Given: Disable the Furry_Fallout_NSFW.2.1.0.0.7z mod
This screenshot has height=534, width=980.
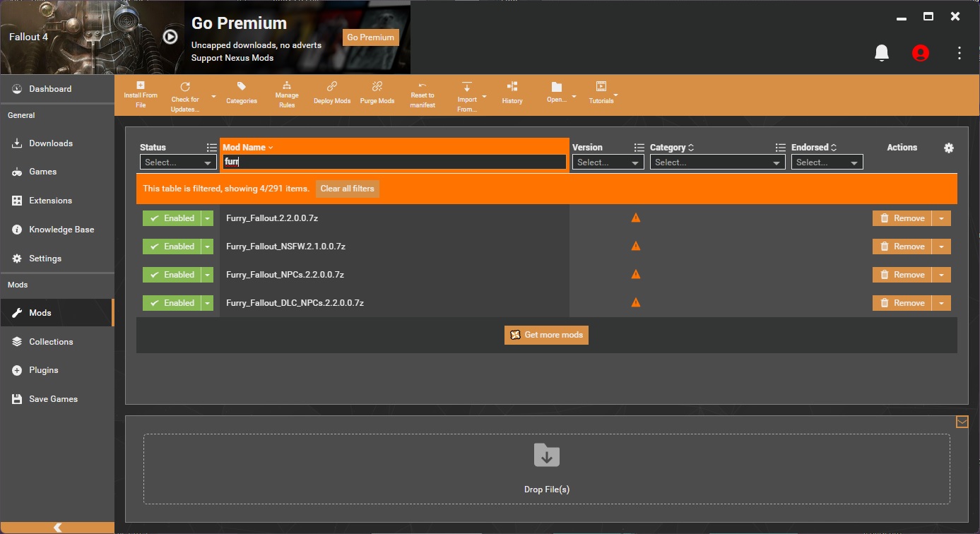Looking at the screenshot, I should pos(172,247).
